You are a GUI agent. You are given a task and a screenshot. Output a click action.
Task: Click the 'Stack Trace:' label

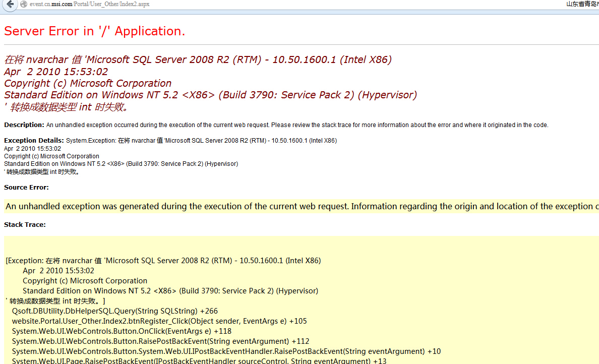(x=25, y=224)
